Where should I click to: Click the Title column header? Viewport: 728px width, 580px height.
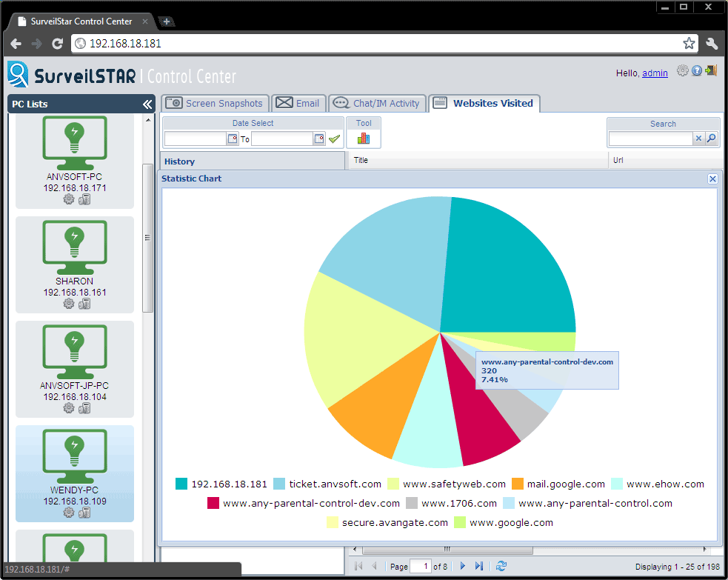coord(478,160)
